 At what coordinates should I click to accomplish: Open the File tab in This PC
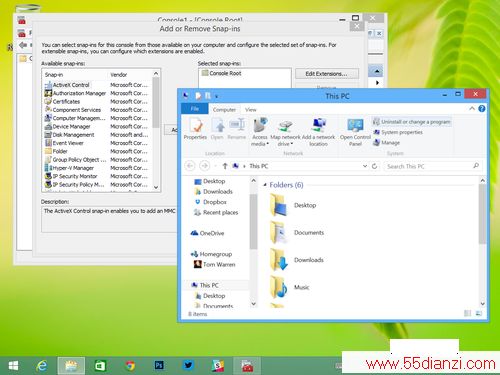[x=195, y=109]
